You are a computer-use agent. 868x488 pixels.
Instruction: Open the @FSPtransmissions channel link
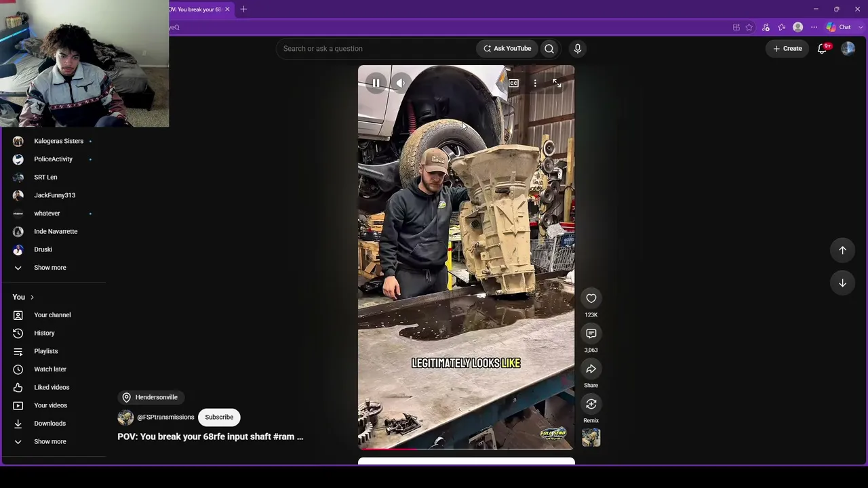point(165,418)
